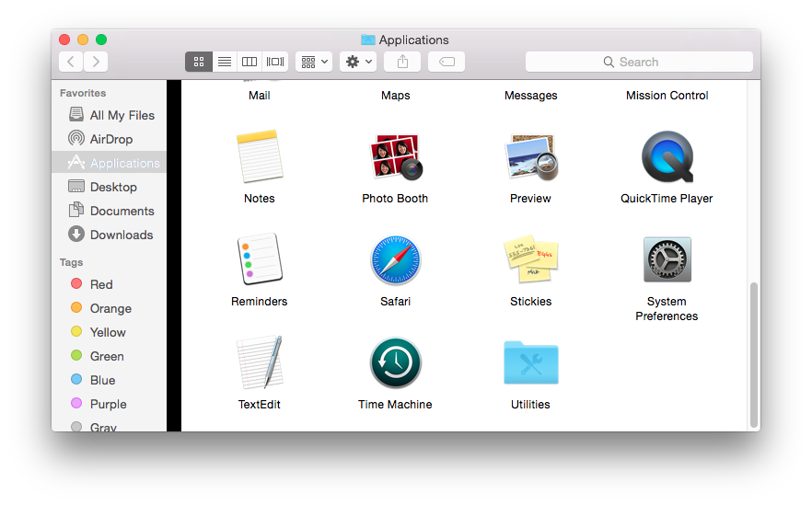Filter by the Red tag
Image resolution: width=812 pixels, height=505 pixels.
tap(110, 284)
